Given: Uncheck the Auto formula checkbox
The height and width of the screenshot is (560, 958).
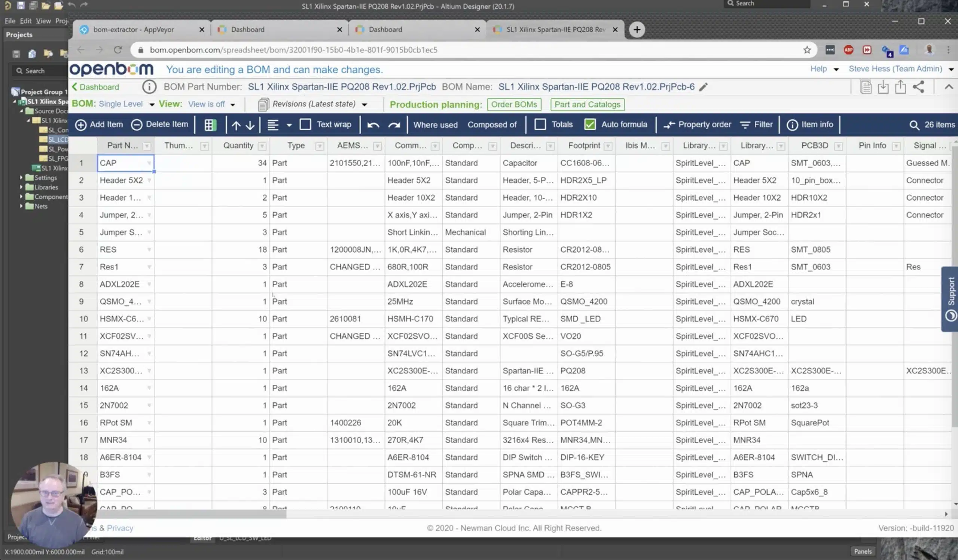Looking at the screenshot, I should click(x=590, y=124).
